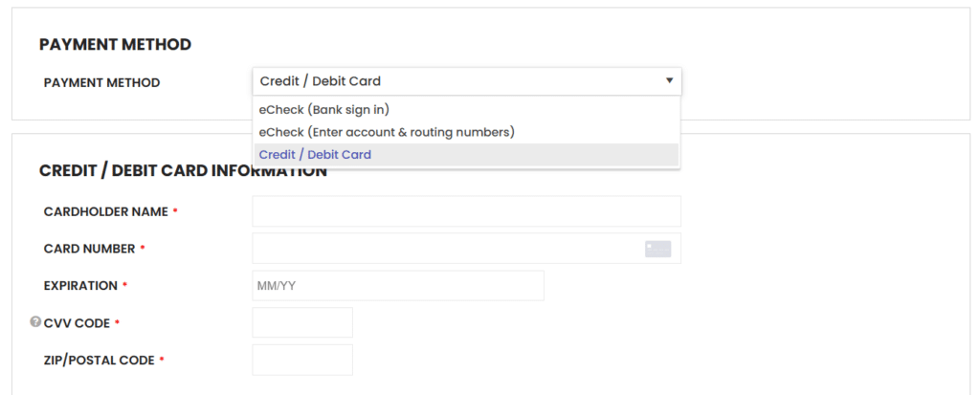Screen dimensions: 980x395
Task: Click the ZIP/POSTAL CODE label
Action: pyautogui.click(x=99, y=360)
